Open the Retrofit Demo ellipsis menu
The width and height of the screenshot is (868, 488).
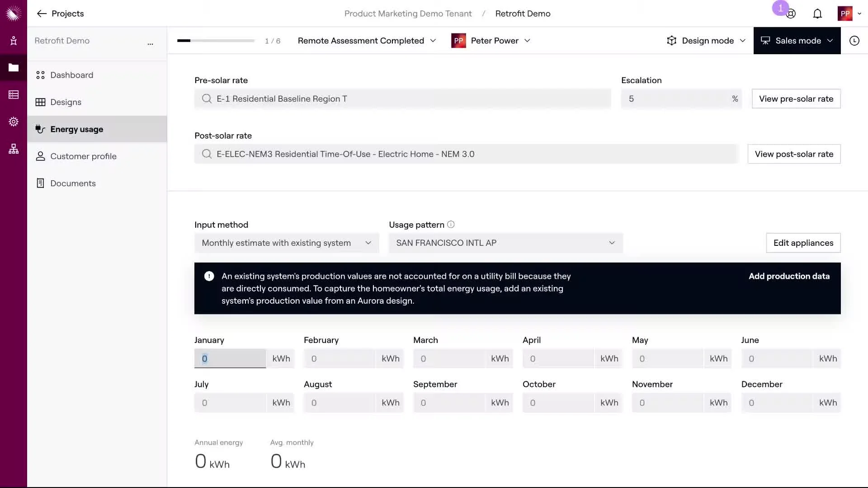tap(150, 44)
